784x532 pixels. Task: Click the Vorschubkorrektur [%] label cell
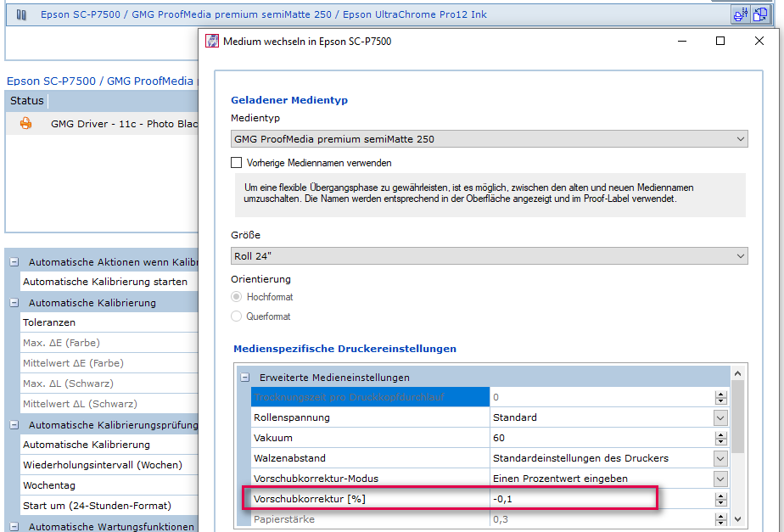[x=371, y=499]
